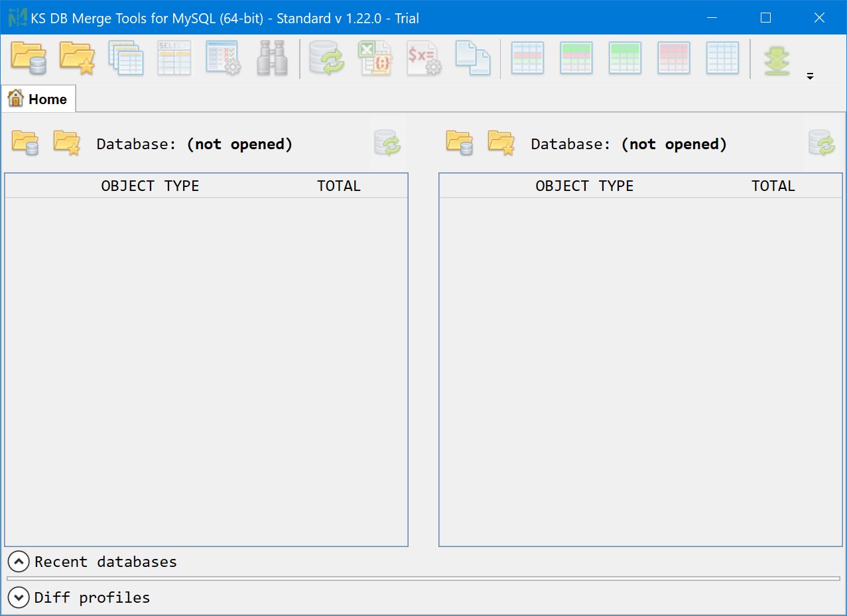Click the $x= variables settings toolbar icon

pyautogui.click(x=424, y=58)
